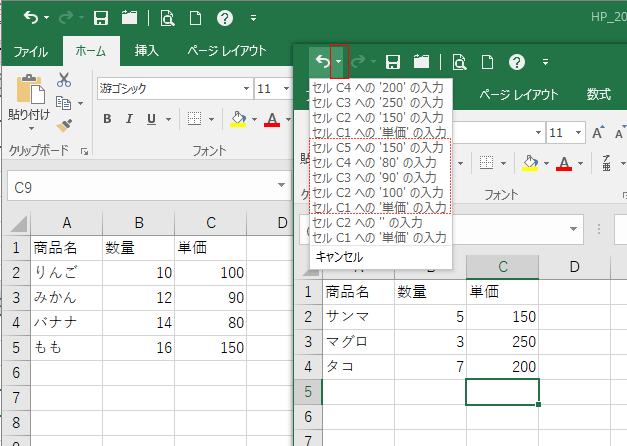Open the 挿入 ribbon tab
This screenshot has width=627, height=446.
tap(147, 51)
